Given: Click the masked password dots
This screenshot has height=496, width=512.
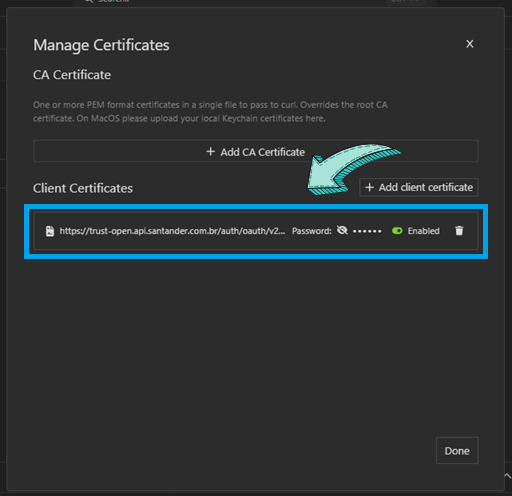Looking at the screenshot, I should click(367, 231).
